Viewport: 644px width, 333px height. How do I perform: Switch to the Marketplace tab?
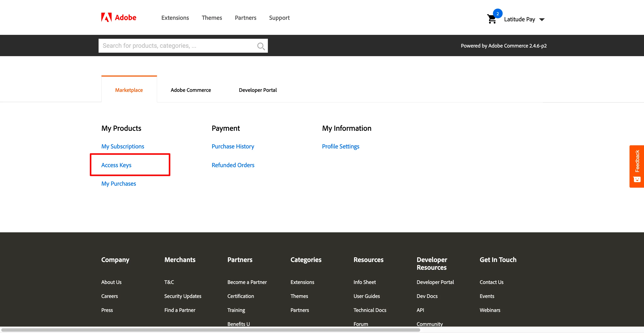coord(129,90)
